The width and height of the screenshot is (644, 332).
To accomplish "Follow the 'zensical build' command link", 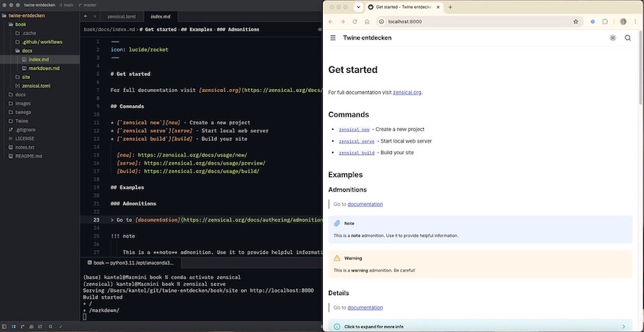I will click(x=356, y=153).
